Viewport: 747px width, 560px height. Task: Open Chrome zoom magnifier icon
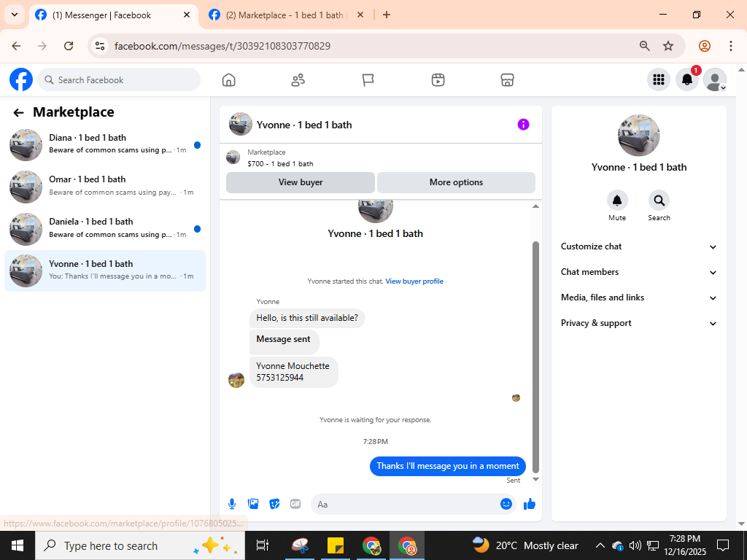click(645, 46)
